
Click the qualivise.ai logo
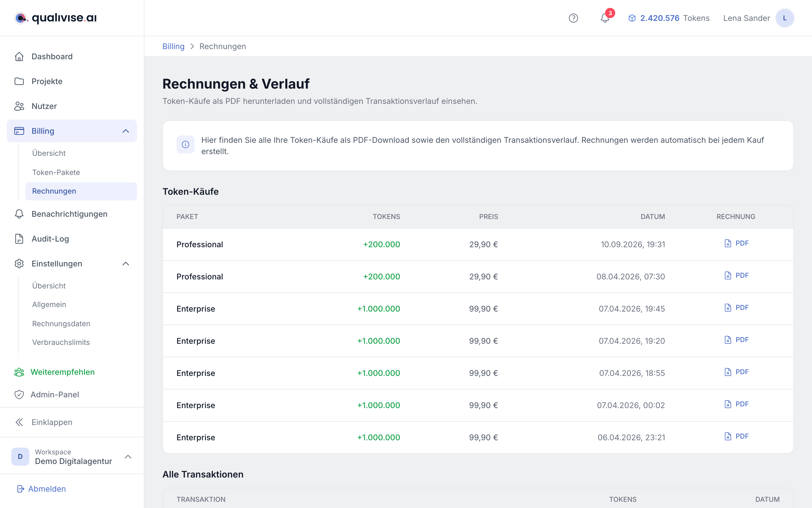[55, 18]
